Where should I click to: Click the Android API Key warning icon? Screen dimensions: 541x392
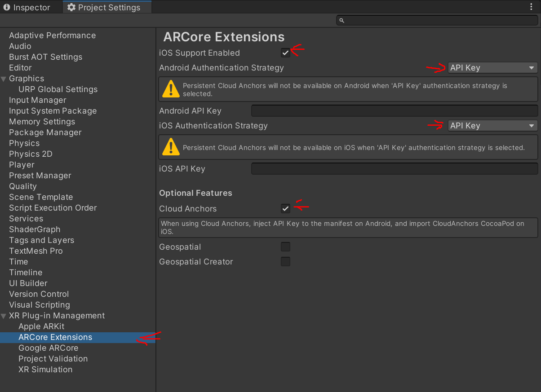[x=171, y=89]
